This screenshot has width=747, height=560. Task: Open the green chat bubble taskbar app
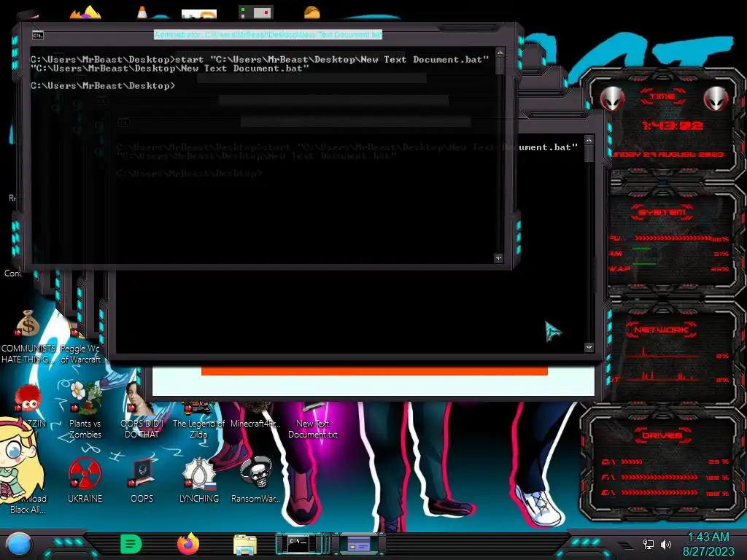click(x=131, y=544)
